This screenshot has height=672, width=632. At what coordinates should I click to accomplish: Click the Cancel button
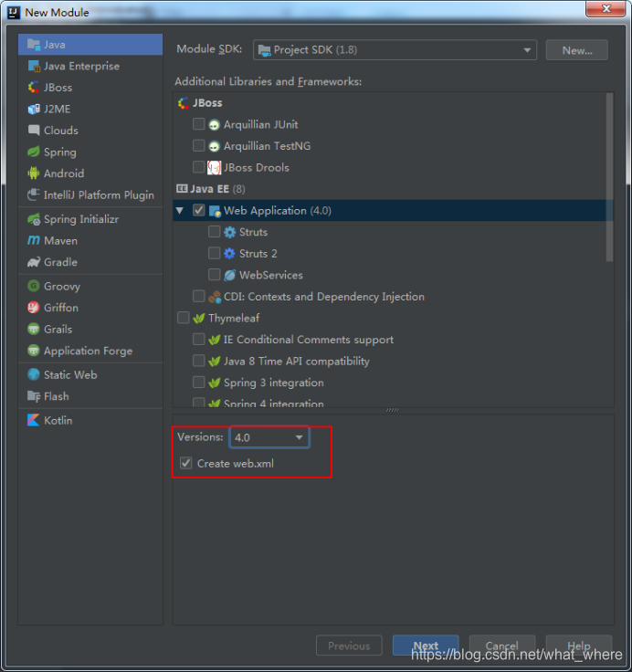[502, 645]
